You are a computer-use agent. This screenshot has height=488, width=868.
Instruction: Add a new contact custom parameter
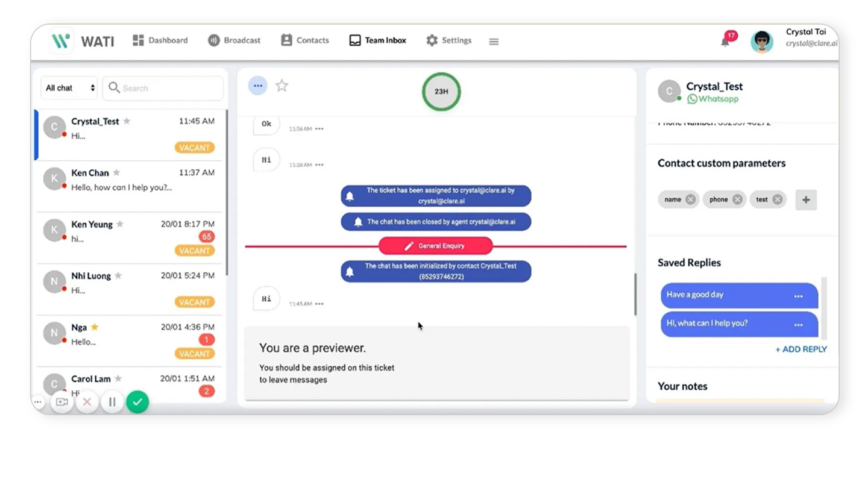click(x=806, y=199)
